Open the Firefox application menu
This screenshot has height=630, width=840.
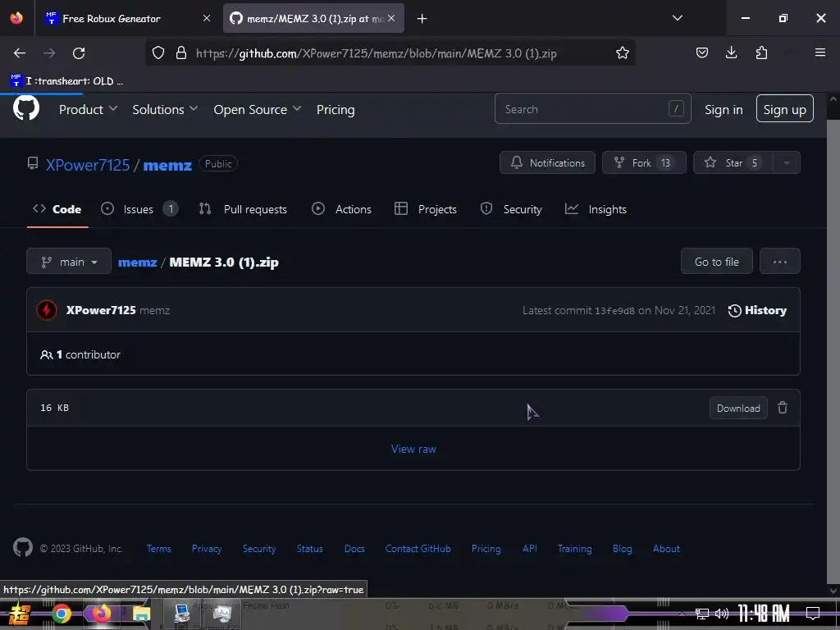pyautogui.click(x=819, y=52)
